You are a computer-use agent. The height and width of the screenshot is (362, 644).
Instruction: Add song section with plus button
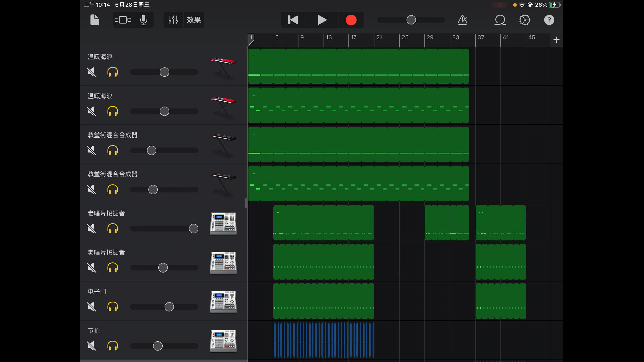click(x=556, y=40)
